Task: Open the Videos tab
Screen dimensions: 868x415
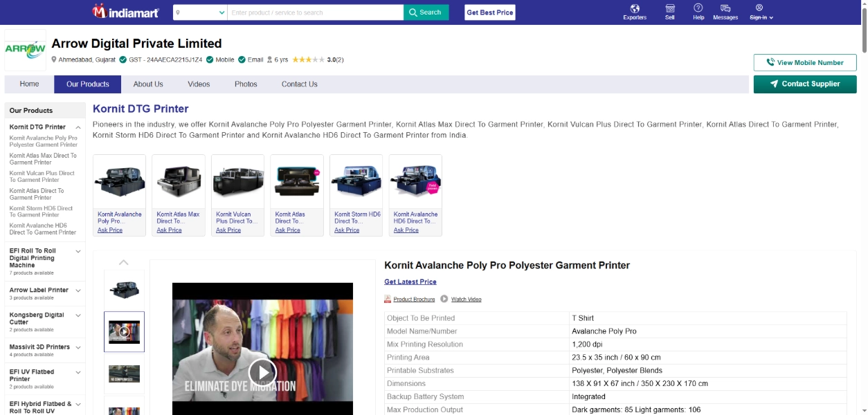Action: [x=199, y=84]
